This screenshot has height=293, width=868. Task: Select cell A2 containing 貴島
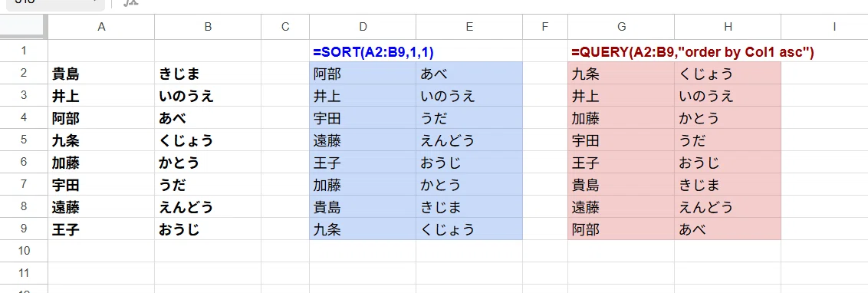[101, 74]
